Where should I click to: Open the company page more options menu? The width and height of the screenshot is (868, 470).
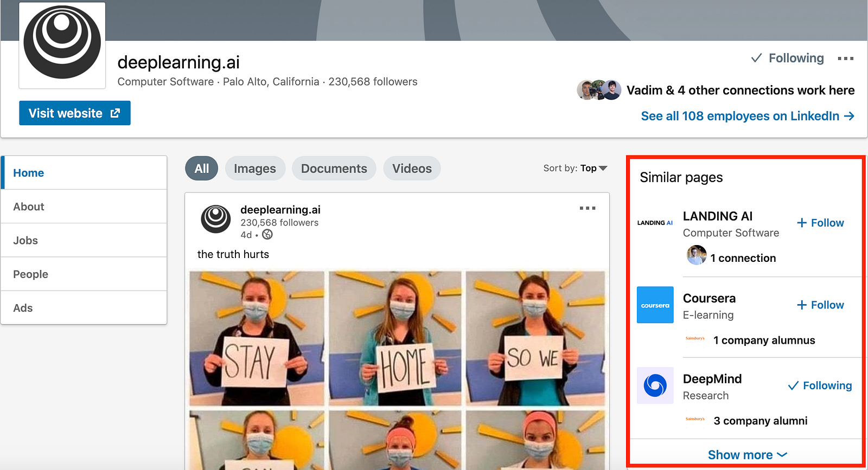(x=845, y=59)
